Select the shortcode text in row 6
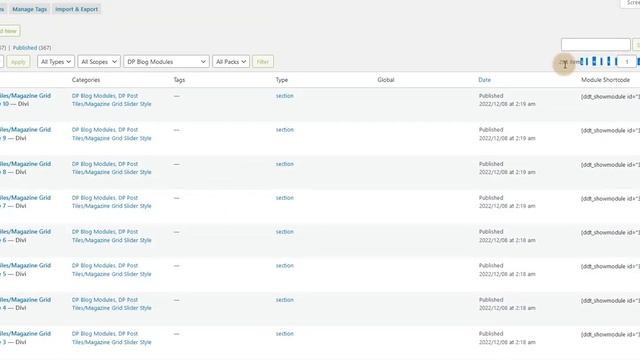This screenshot has height=360, width=640. pos(610,233)
